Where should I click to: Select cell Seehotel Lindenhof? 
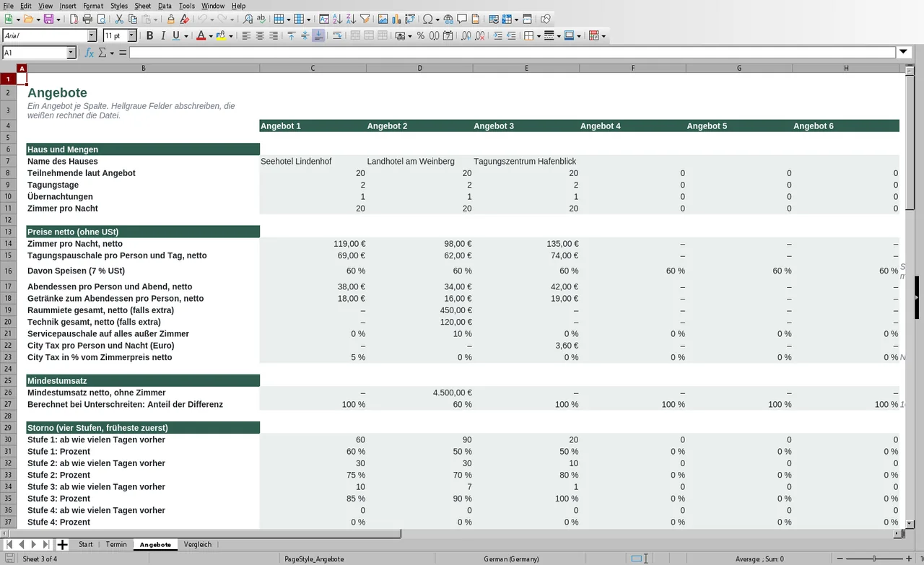click(x=313, y=161)
